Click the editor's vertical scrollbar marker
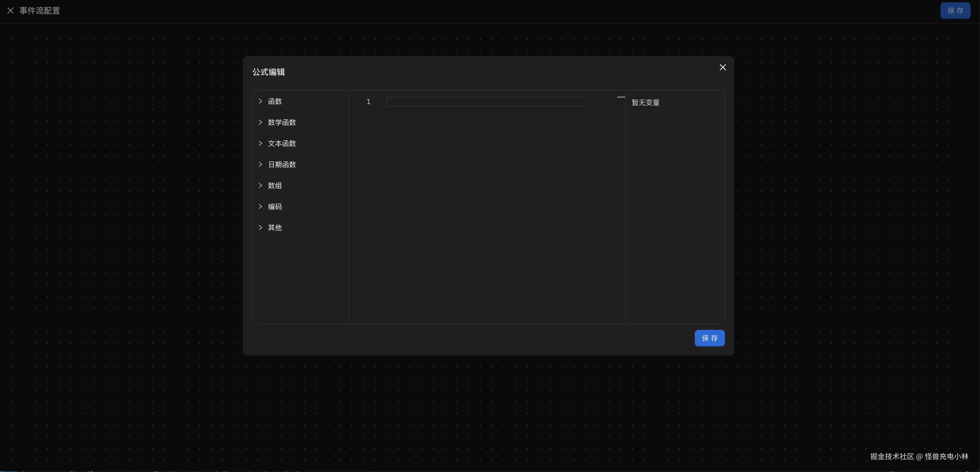This screenshot has height=472, width=980. click(x=621, y=97)
